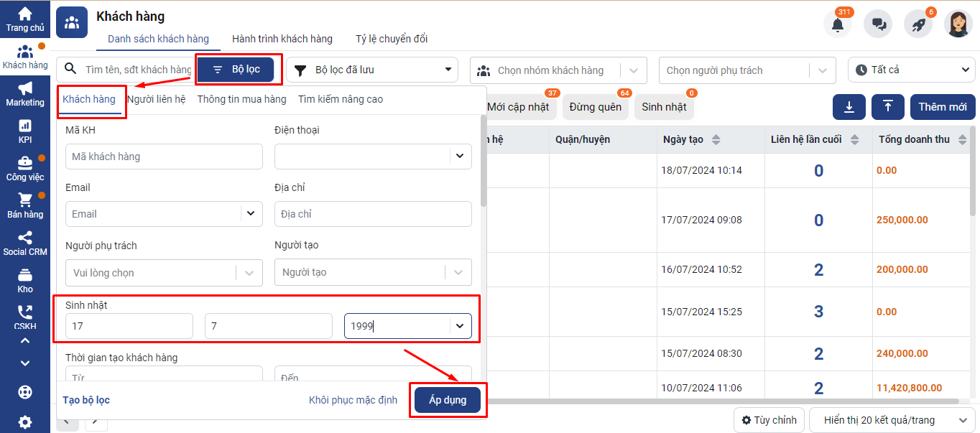
Task: Go to Marketing in the sidebar
Action: tap(25, 94)
